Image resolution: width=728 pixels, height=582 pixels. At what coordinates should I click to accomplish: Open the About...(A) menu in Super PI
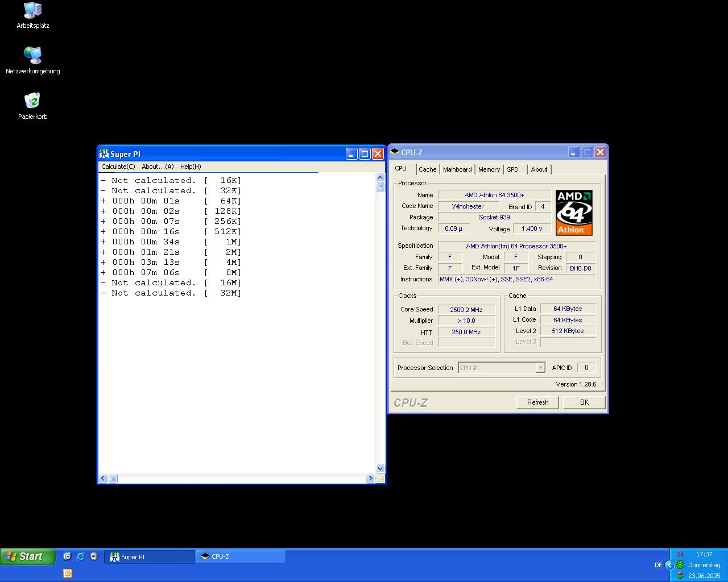point(158,167)
